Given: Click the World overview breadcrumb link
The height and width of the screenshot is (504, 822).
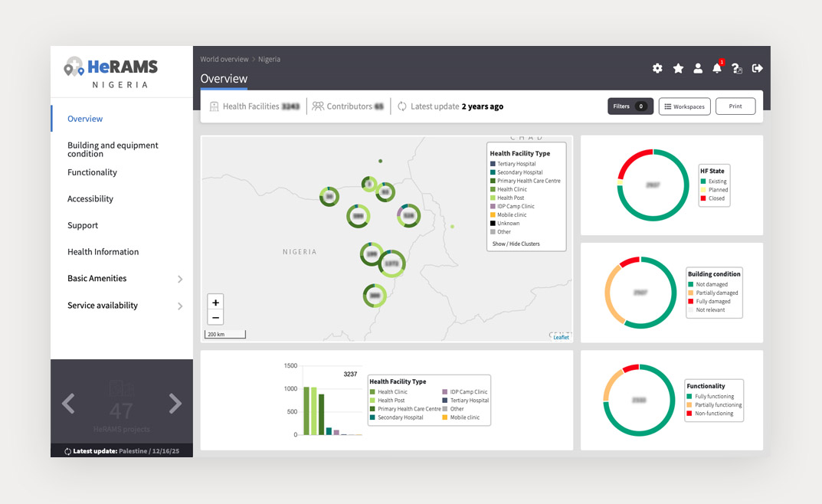Looking at the screenshot, I should tap(224, 59).
